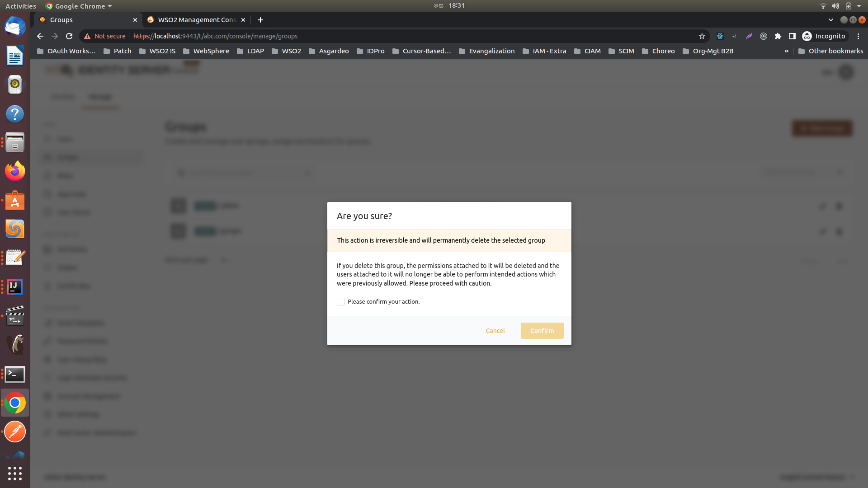Click the pencil edit icon on the second group row

(822, 231)
